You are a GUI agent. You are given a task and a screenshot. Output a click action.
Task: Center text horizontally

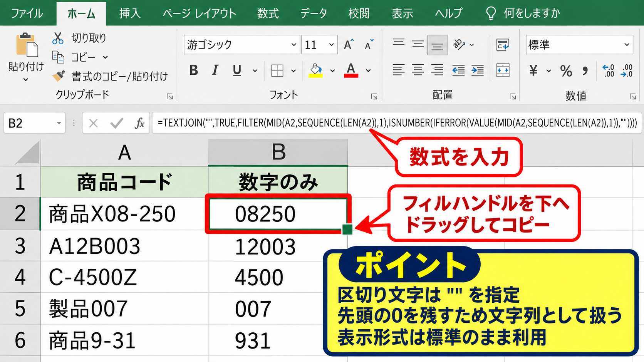click(418, 70)
